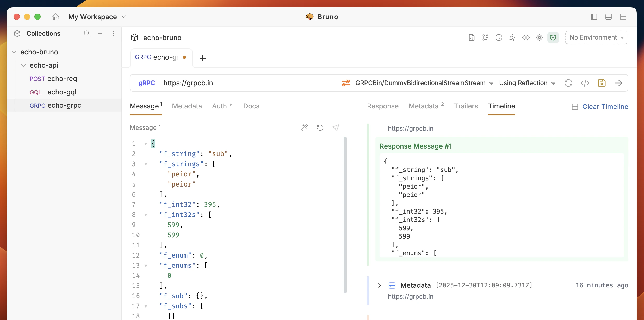This screenshot has width=644, height=320.
Task: Click Clear Timeline
Action: point(605,107)
